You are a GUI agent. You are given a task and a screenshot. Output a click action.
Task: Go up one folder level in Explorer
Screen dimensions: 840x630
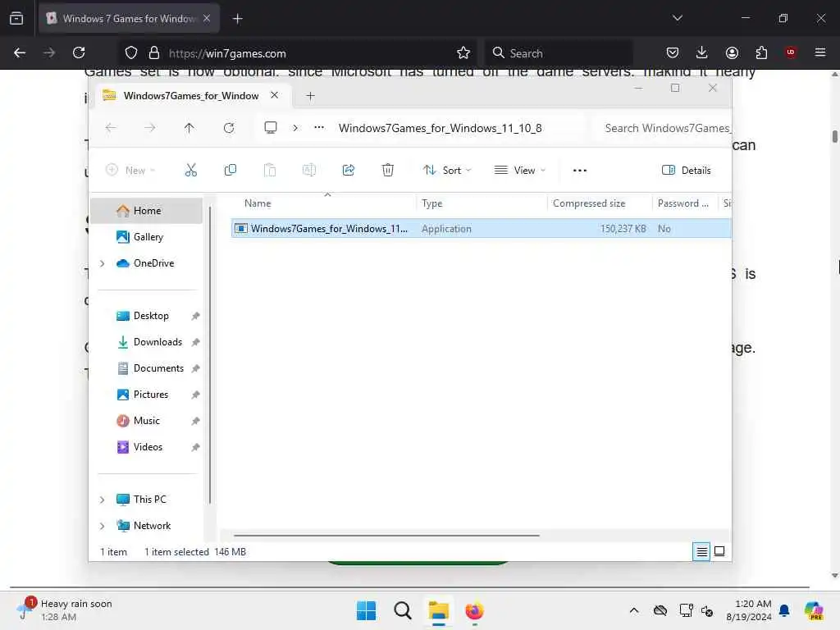pyautogui.click(x=189, y=128)
